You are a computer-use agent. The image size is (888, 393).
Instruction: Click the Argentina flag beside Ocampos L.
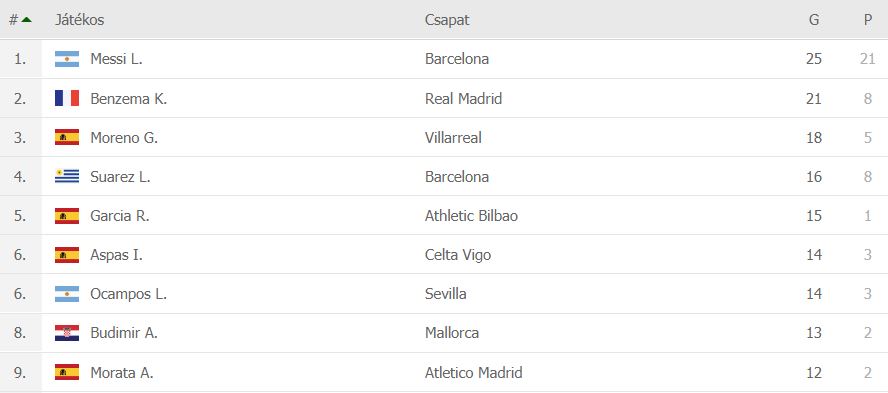coord(67,294)
